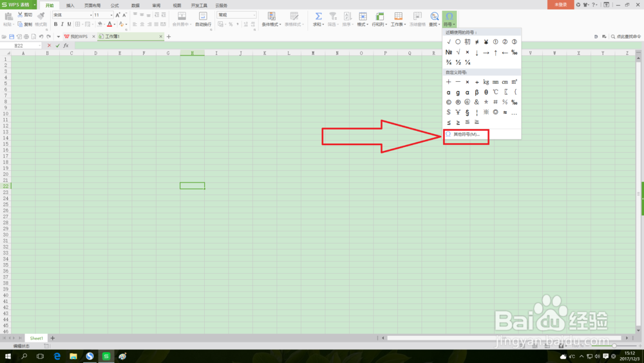Select the Sheet1 sheet tab
The height and width of the screenshot is (363, 644).
coord(36,338)
